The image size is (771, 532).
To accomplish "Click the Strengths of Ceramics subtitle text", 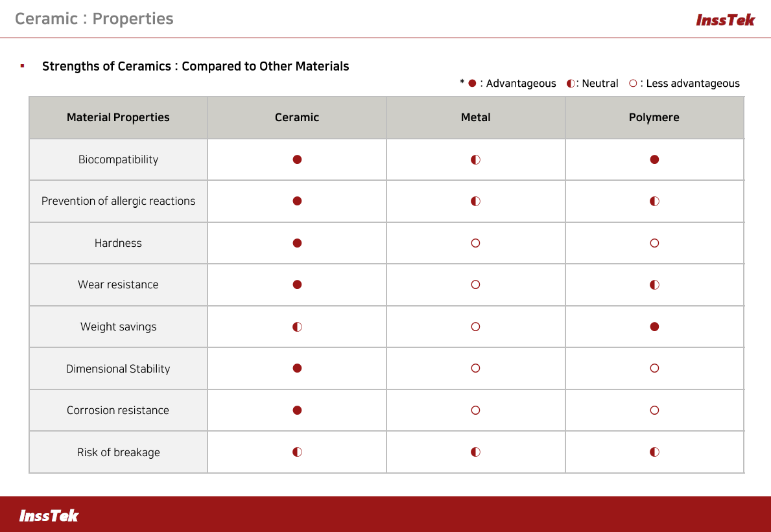I will coord(195,66).
